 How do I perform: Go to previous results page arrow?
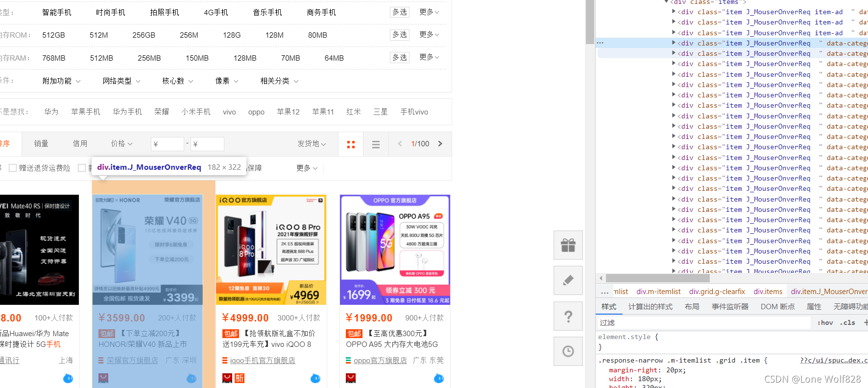click(x=400, y=144)
